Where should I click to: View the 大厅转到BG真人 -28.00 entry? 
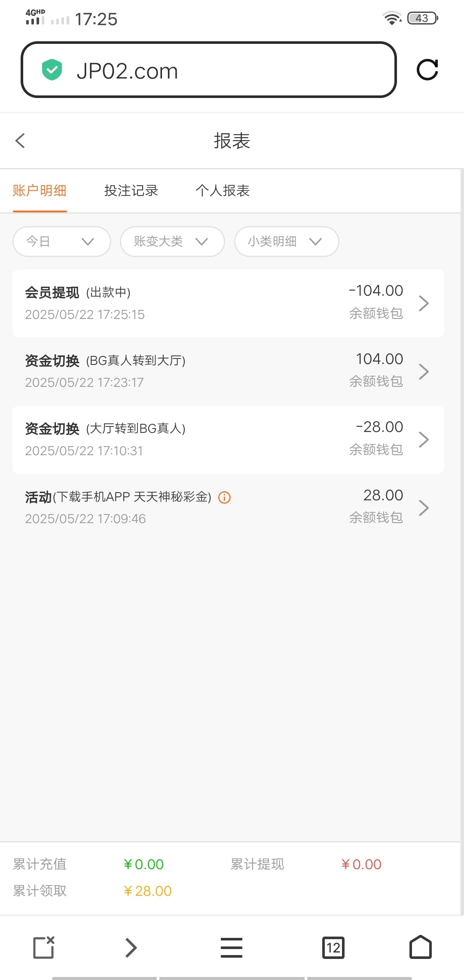228,439
